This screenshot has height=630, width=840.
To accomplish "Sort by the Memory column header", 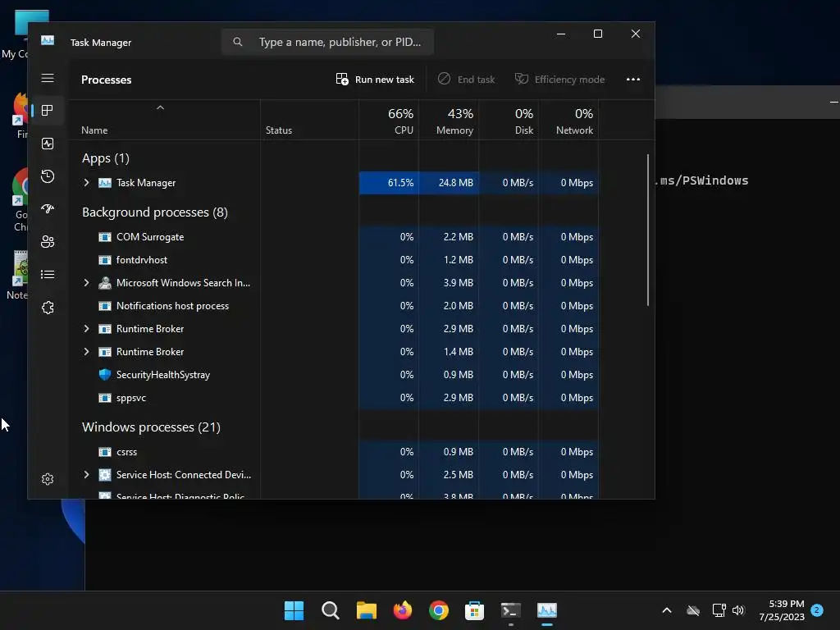I will tap(449, 121).
